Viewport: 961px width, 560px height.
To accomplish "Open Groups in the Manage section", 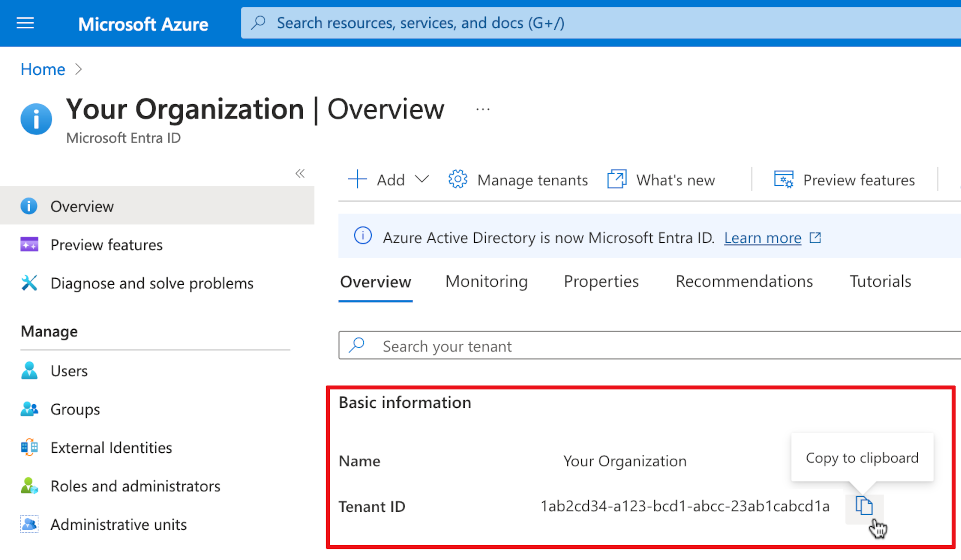I will click(75, 409).
